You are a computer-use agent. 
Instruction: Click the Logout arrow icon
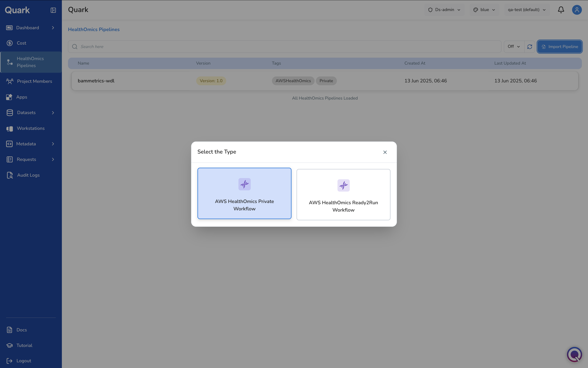[9, 361]
